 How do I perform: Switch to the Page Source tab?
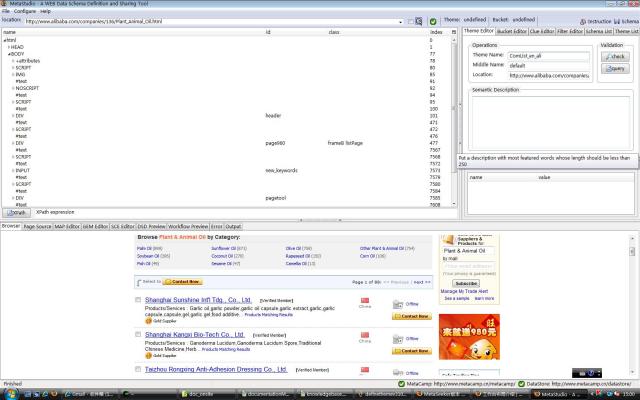pyautogui.click(x=37, y=227)
